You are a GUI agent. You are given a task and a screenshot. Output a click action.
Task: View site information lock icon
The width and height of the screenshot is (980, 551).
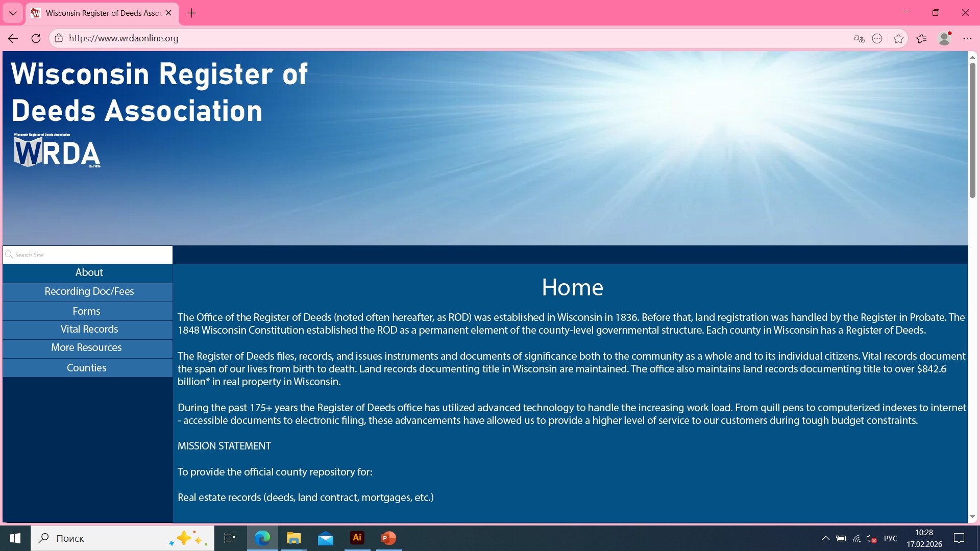pos(59,38)
